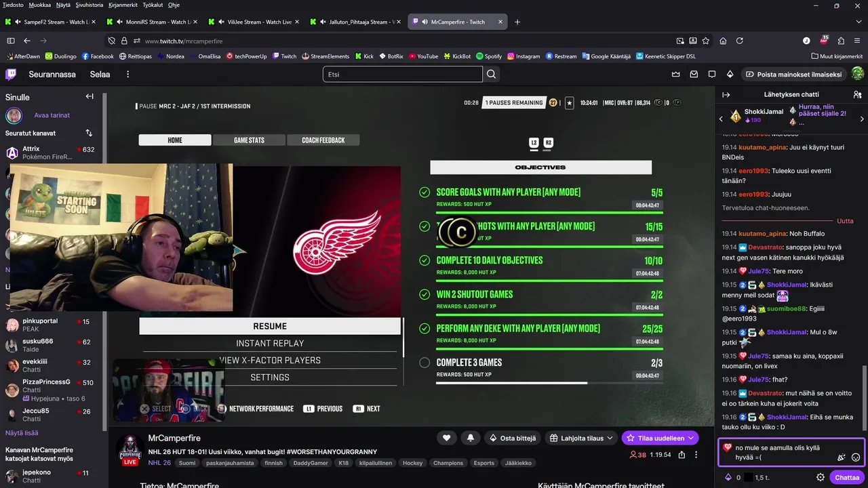This screenshot has width=868, height=488.
Task: Click the heart follow button
Action: (446, 438)
